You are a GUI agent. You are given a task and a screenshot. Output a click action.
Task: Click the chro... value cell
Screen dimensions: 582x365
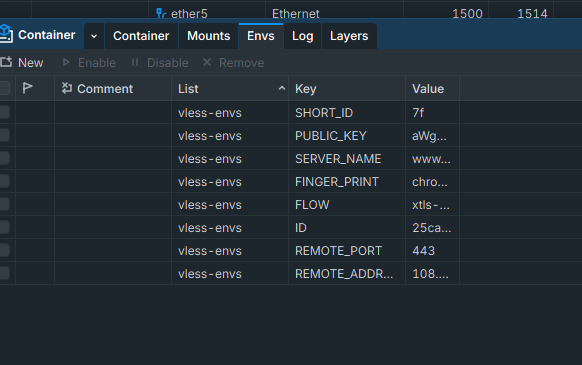coord(432,182)
